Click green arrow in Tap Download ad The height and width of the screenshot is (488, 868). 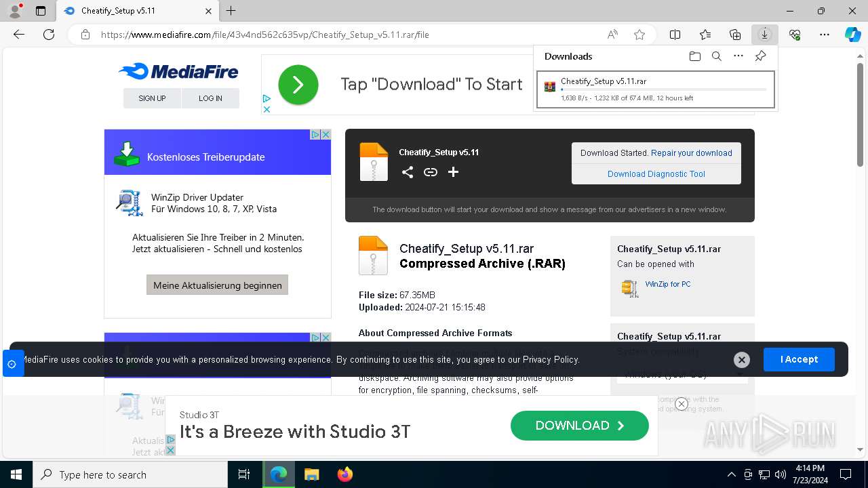coord(298,85)
